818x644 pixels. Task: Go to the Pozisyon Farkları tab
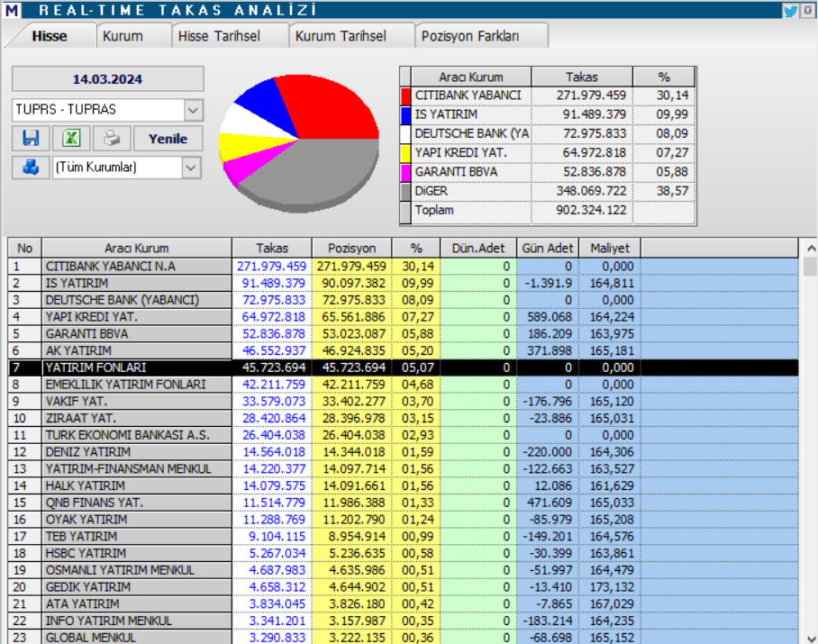click(x=470, y=36)
